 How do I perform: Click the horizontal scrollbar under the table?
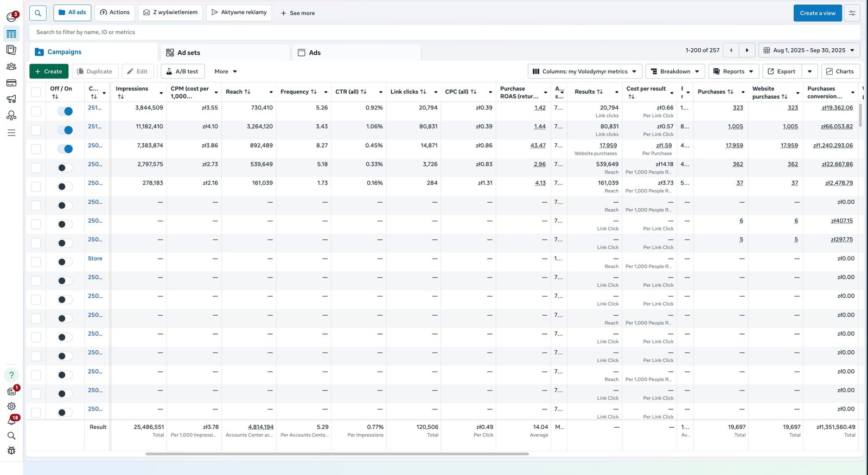[x=337, y=454]
